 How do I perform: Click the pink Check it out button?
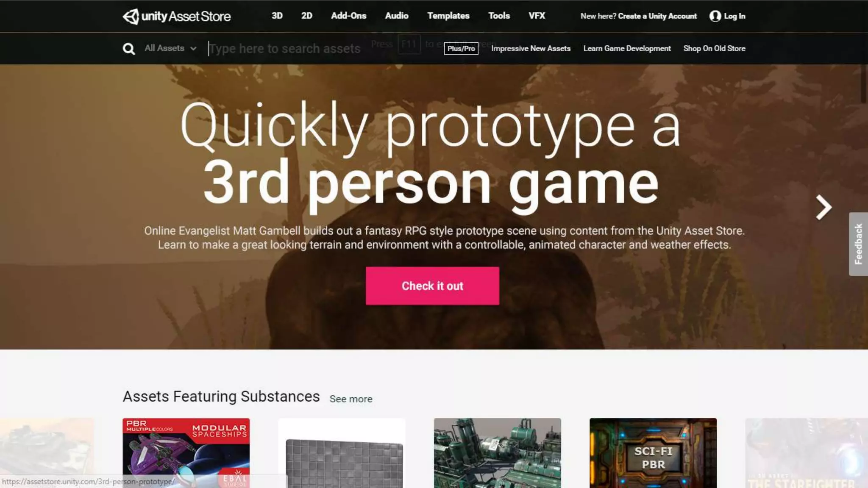click(x=432, y=286)
